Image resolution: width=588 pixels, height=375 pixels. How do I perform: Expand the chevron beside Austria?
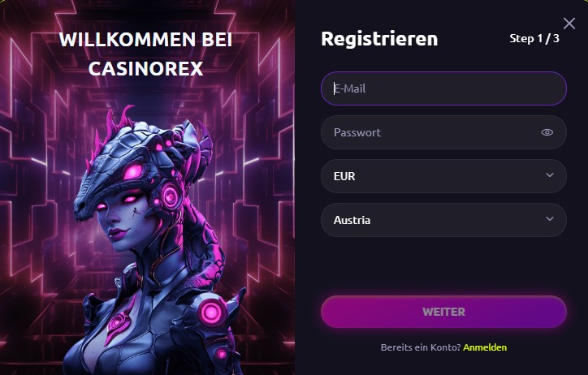coord(550,219)
